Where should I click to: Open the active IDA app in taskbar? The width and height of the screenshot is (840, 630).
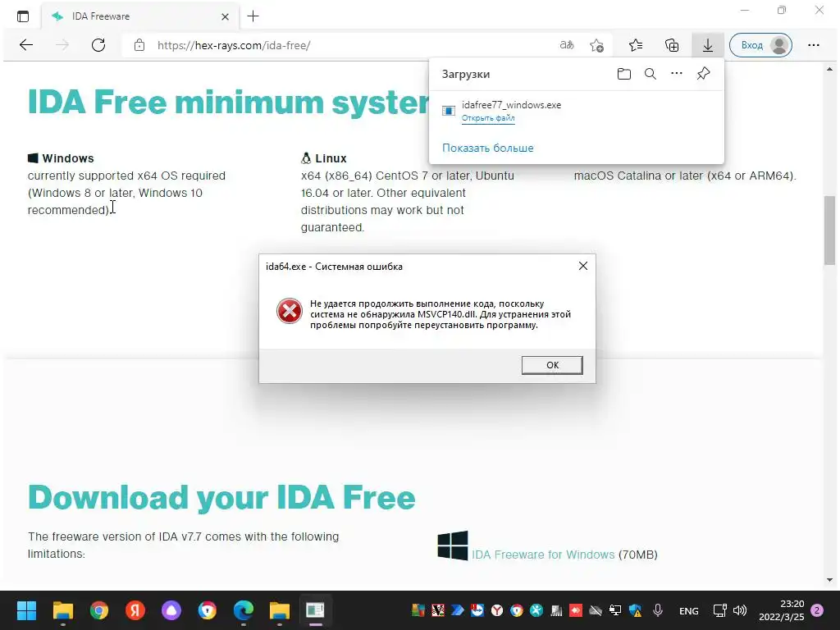pos(315,610)
